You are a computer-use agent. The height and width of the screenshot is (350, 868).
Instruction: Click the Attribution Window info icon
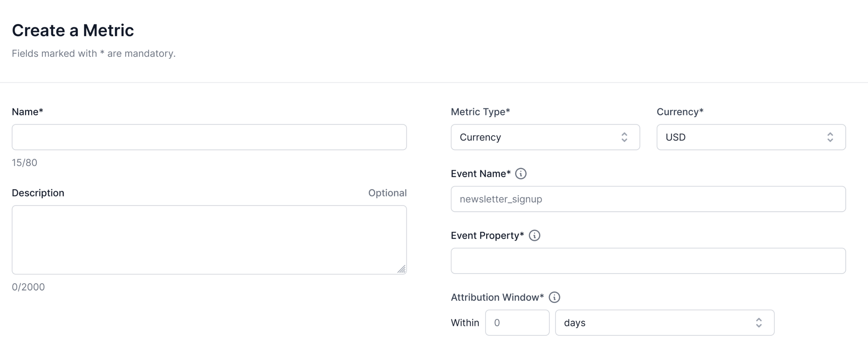pos(554,297)
